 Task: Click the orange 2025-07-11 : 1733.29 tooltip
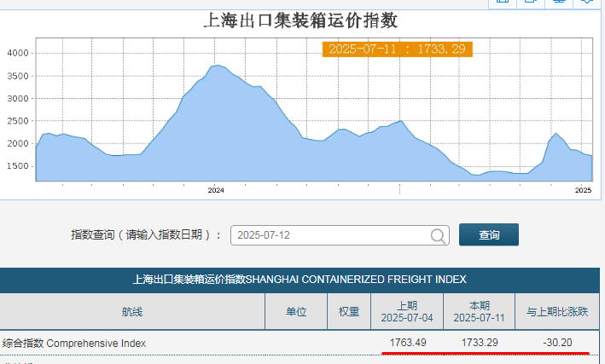point(397,49)
